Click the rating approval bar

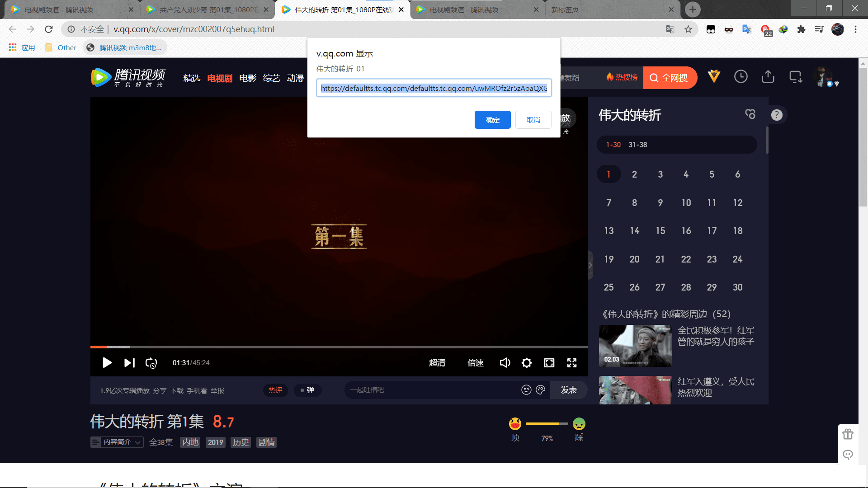[547, 423]
